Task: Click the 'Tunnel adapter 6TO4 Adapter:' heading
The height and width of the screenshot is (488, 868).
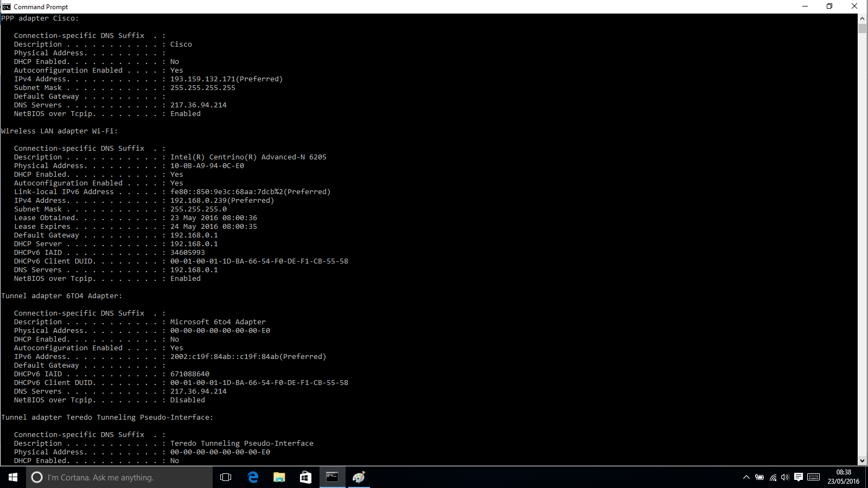Action: 62,296
